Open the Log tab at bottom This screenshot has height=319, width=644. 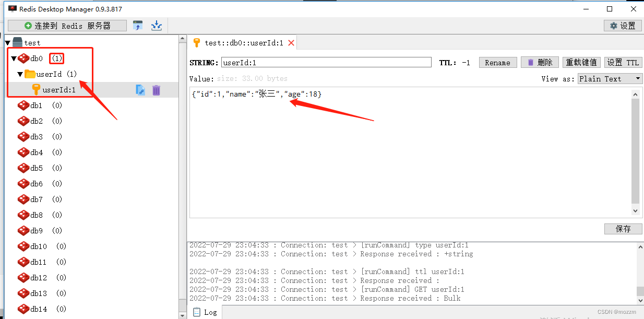pyautogui.click(x=205, y=312)
